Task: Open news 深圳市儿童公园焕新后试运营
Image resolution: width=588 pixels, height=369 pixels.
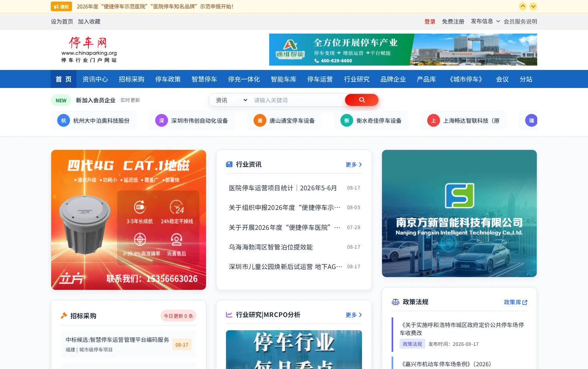Action: (x=285, y=267)
